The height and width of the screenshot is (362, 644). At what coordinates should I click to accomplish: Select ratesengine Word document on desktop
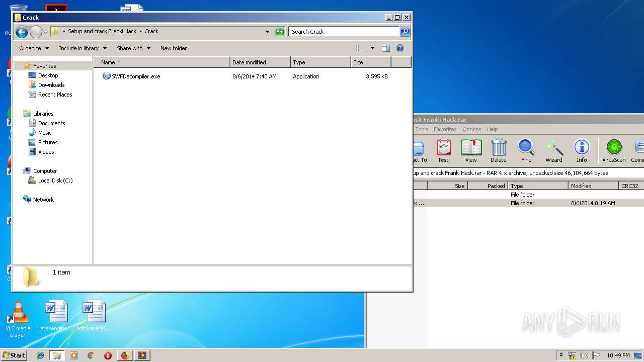(x=56, y=316)
